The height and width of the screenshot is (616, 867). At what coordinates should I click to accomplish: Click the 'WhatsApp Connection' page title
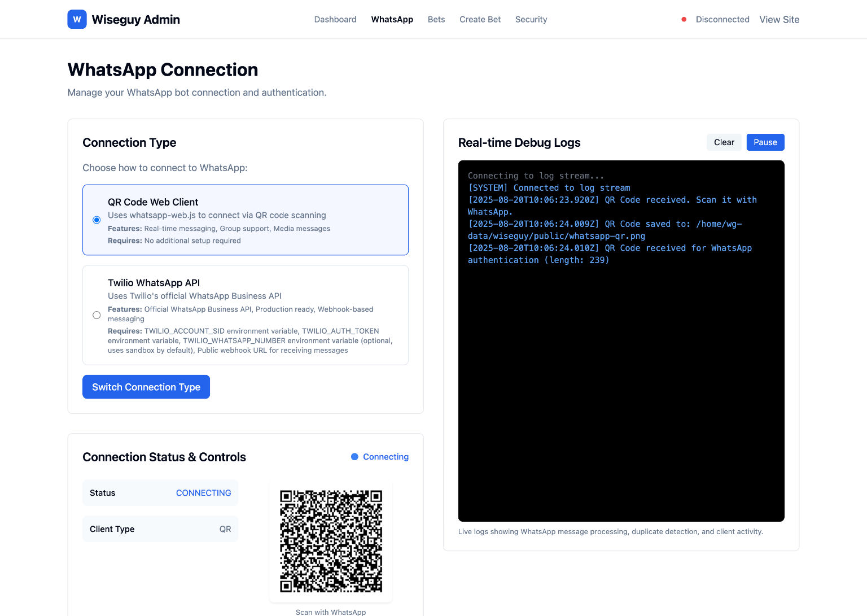[163, 69]
